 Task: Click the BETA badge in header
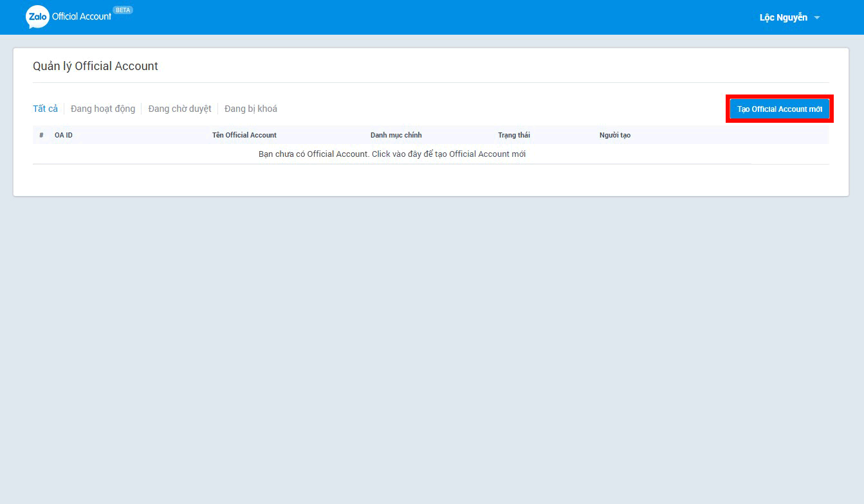click(x=122, y=10)
